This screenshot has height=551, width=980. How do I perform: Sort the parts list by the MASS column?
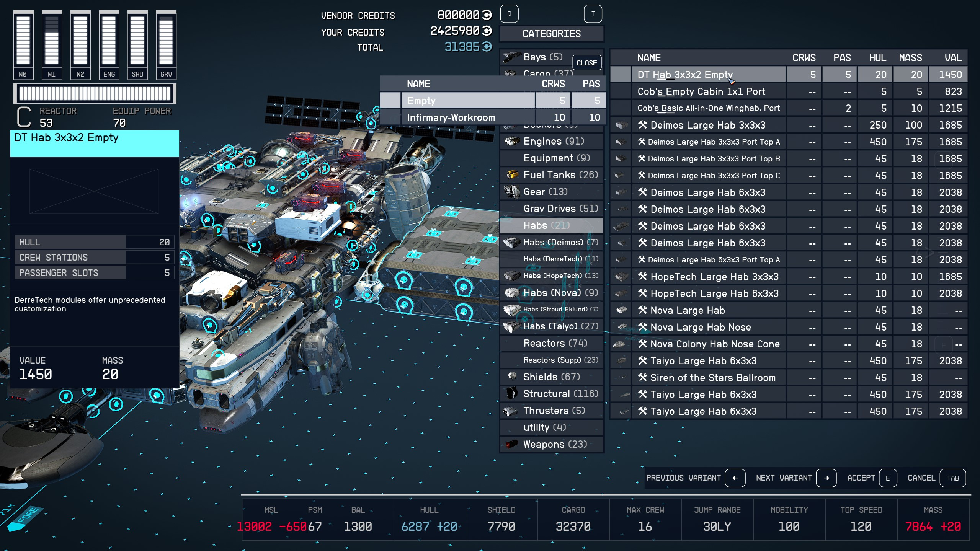coord(910,58)
